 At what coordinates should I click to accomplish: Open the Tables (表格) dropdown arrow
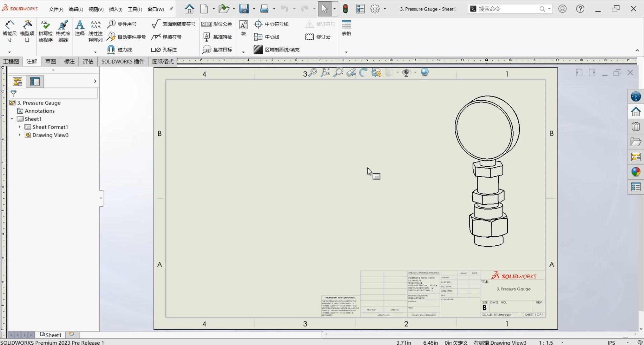346,52
